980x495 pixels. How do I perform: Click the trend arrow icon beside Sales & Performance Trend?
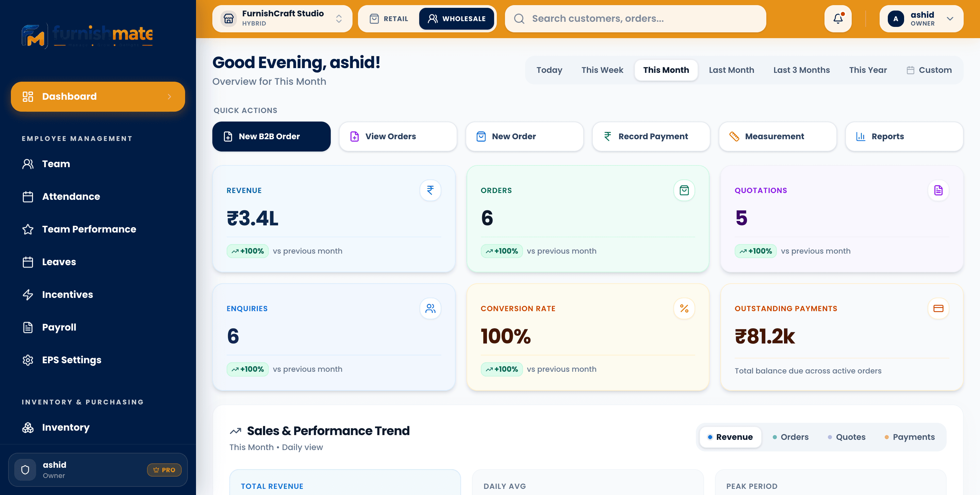point(235,431)
